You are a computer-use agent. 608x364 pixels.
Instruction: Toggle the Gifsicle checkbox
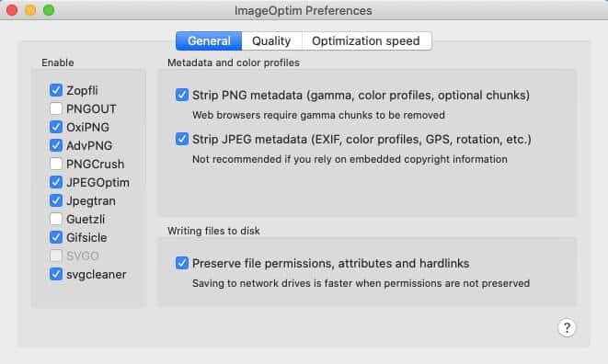pos(56,237)
